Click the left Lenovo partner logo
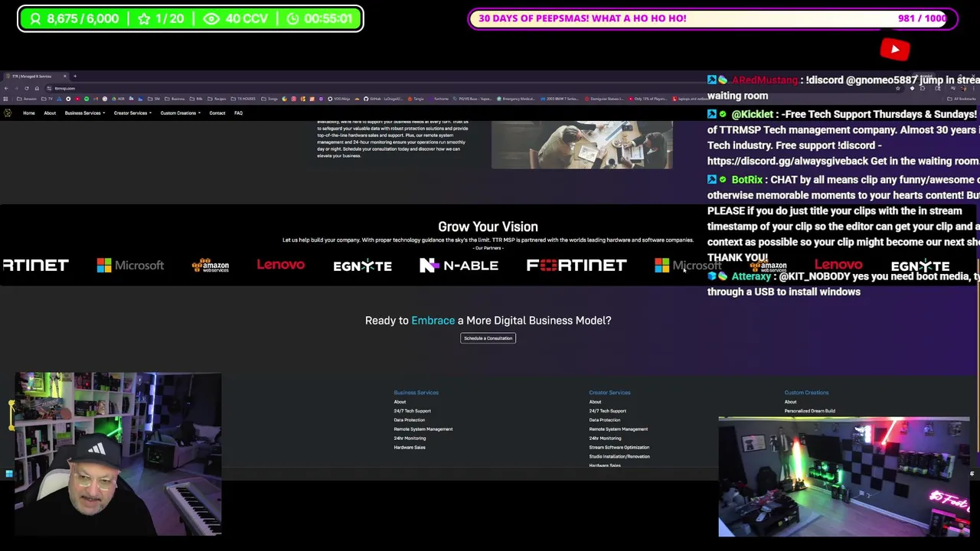Viewport: 980px width, 551px height. 280,264
